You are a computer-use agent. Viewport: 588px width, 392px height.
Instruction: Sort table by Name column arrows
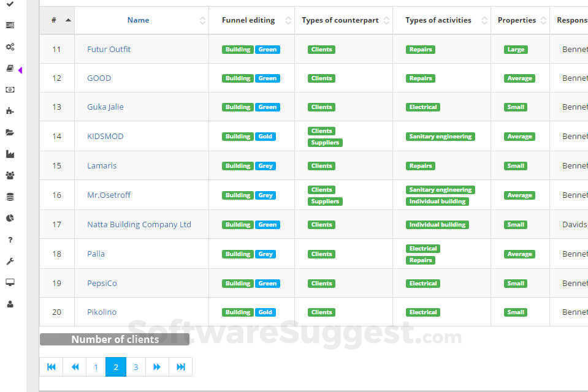click(x=202, y=20)
